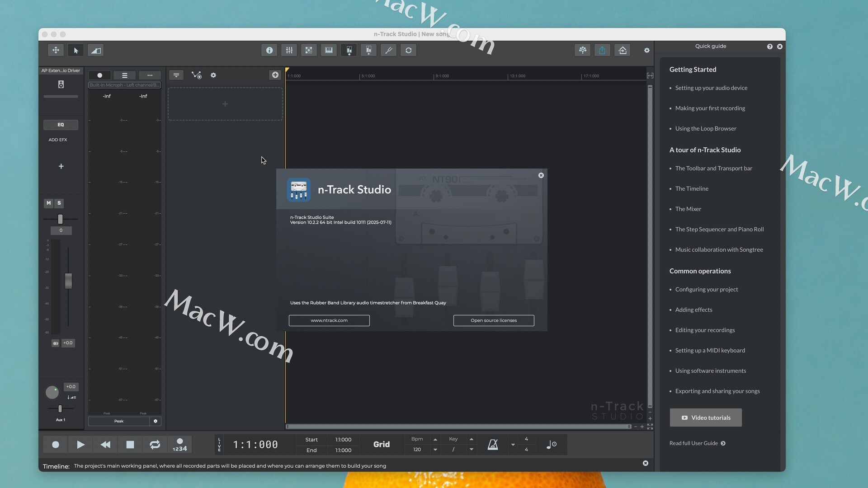Click the www.ntrack.com button in About dialog

coord(329,321)
